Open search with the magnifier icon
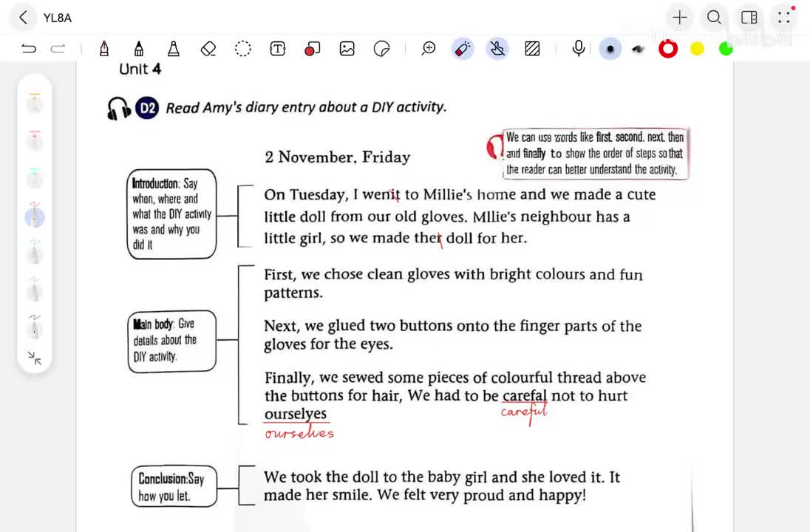This screenshot has width=810, height=532. pyautogui.click(x=714, y=18)
